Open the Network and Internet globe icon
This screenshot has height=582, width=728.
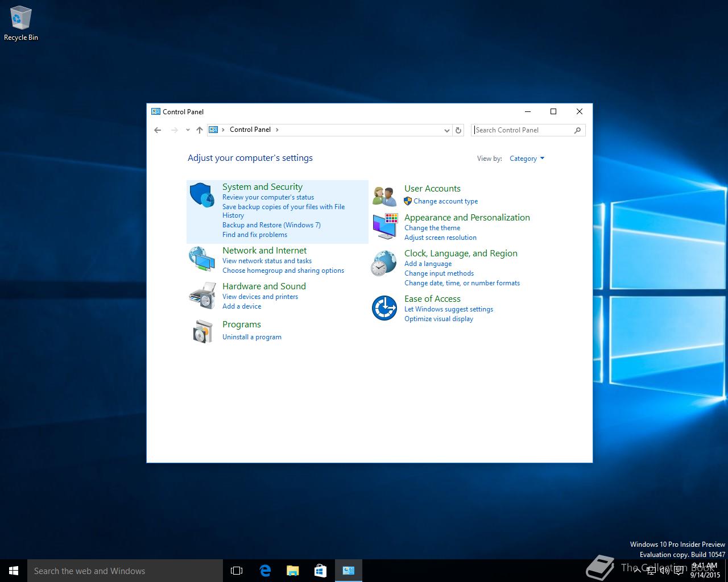tap(202, 259)
